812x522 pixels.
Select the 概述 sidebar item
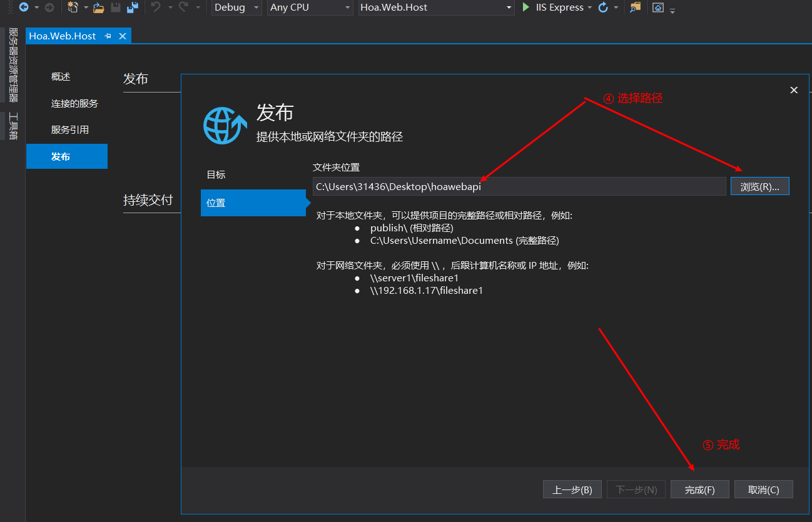[x=61, y=77]
